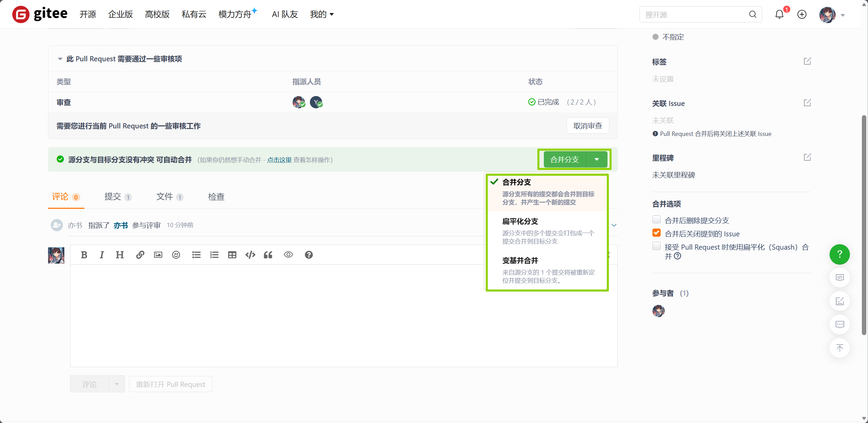Click the 取消审查 button
The image size is (868, 423).
pos(587,125)
